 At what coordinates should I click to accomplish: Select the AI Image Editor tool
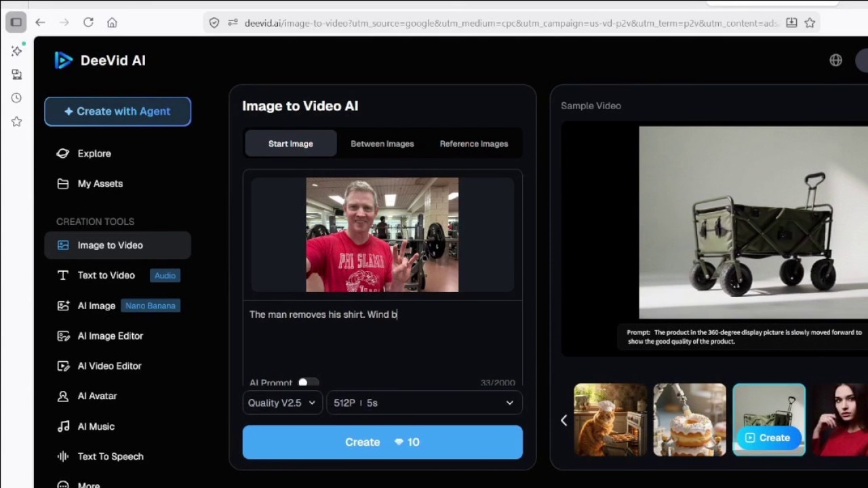click(x=110, y=336)
